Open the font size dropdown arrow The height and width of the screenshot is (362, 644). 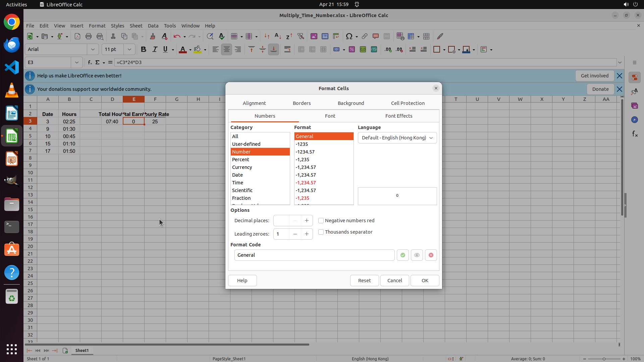coord(129,50)
